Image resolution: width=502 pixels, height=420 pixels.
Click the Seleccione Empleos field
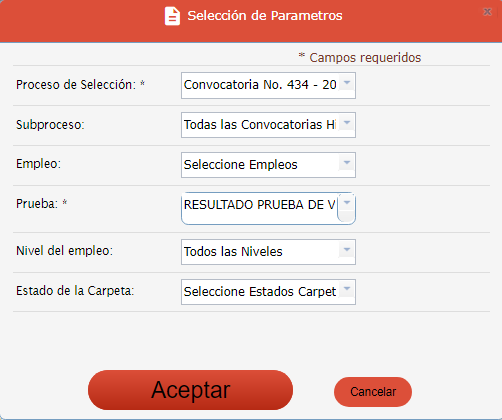[x=268, y=165]
